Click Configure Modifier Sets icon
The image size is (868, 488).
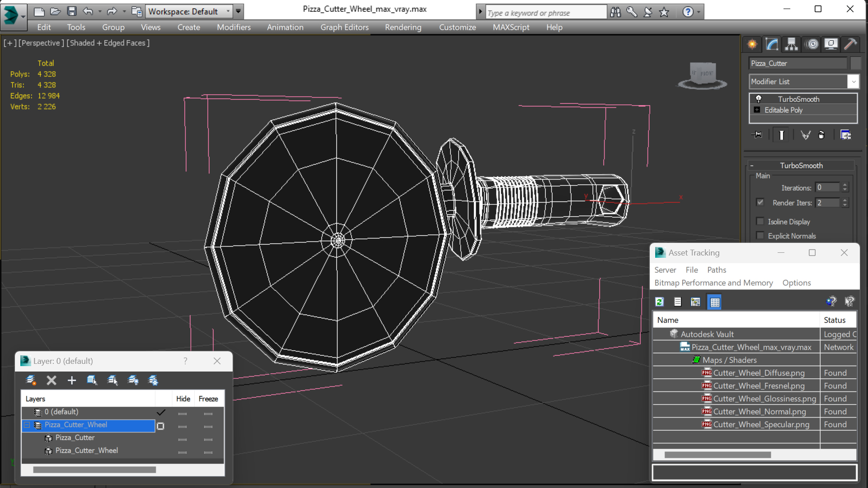coord(845,135)
